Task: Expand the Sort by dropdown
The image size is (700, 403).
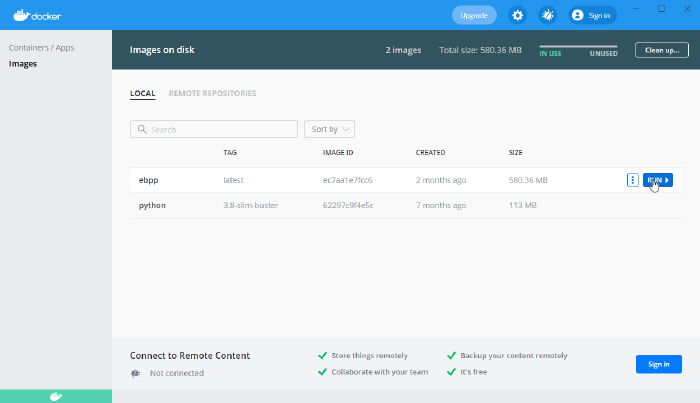Action: (329, 129)
